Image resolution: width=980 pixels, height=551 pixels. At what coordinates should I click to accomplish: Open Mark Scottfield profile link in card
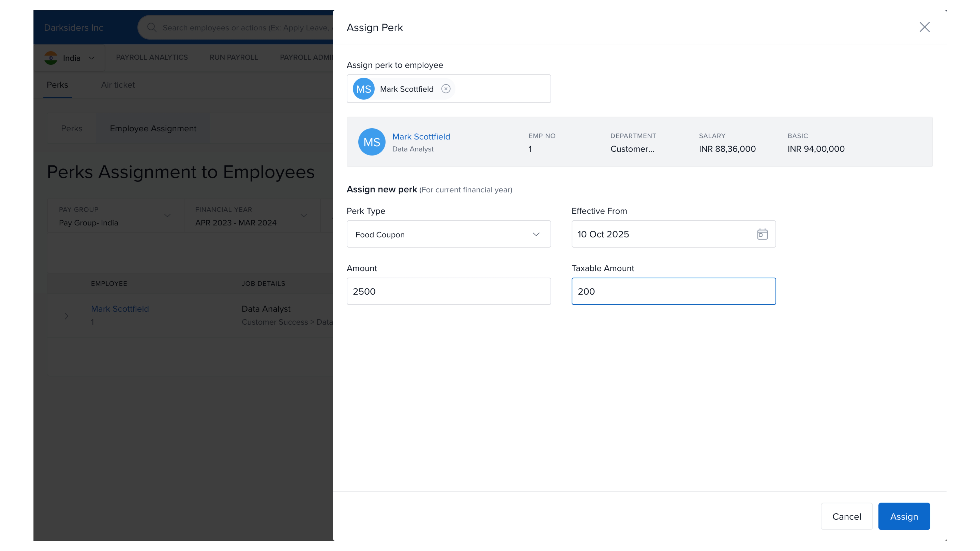421,136
